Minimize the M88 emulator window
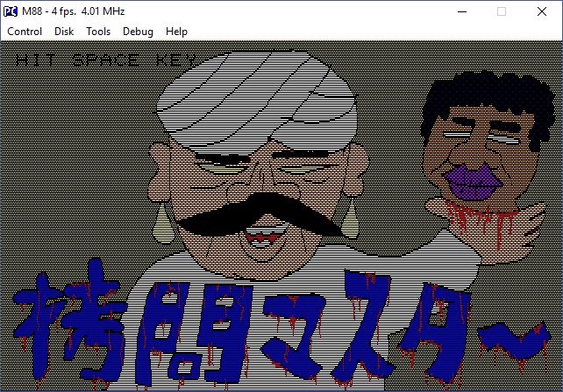 [x=462, y=11]
